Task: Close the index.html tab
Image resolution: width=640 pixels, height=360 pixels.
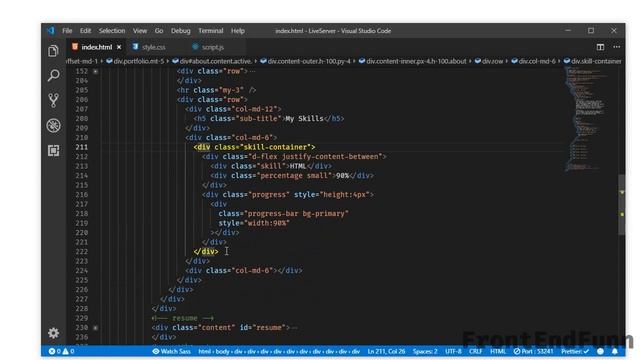Action: (x=119, y=47)
